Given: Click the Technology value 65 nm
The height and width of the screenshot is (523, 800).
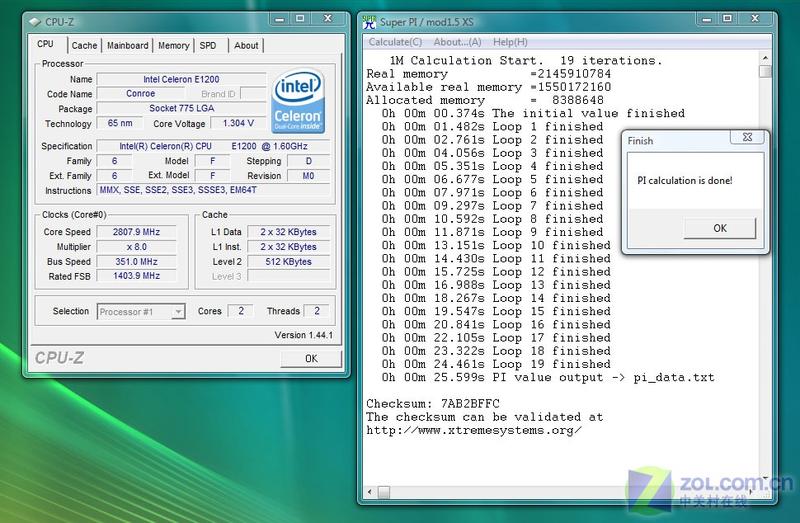Looking at the screenshot, I should (120, 123).
